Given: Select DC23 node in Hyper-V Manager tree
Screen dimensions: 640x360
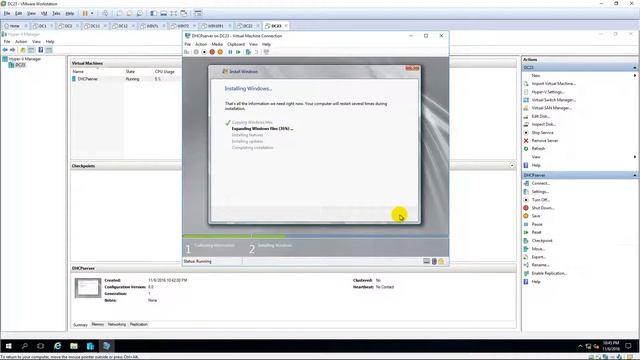Looking at the screenshot, I should pyautogui.click(x=20, y=65).
